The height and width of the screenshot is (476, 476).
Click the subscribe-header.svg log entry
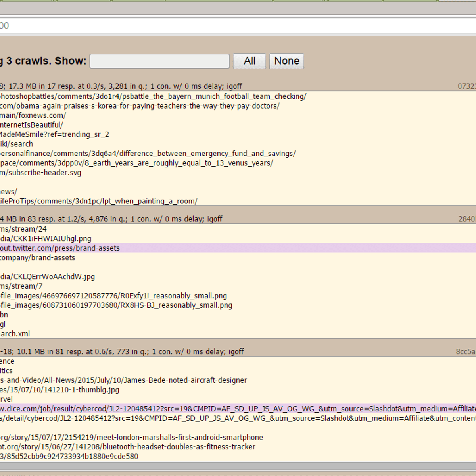[x=40, y=173]
